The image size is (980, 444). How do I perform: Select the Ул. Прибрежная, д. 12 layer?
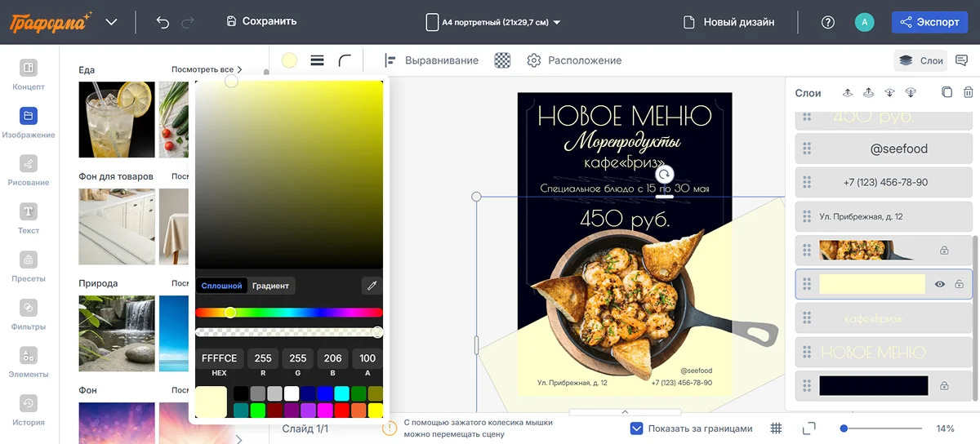pos(884,216)
